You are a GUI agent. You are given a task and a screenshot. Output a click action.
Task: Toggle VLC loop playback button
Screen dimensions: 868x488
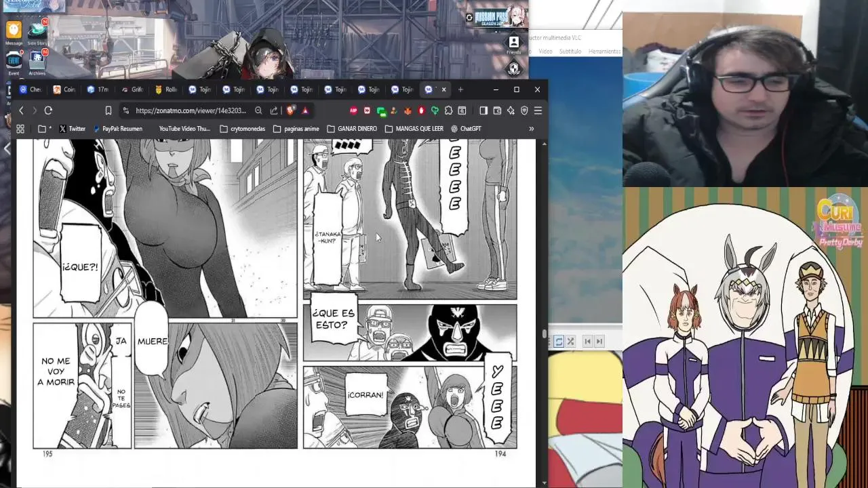click(559, 342)
